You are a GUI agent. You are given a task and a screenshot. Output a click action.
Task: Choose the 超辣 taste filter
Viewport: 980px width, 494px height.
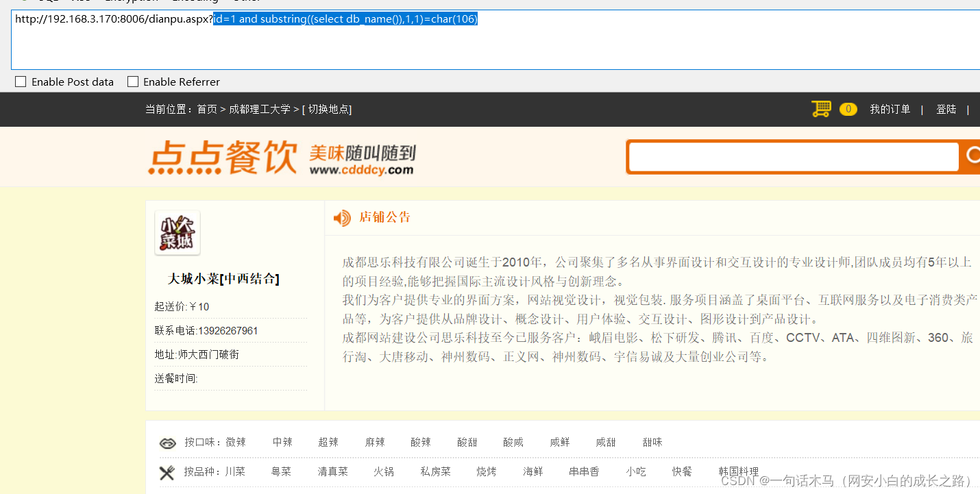point(328,443)
